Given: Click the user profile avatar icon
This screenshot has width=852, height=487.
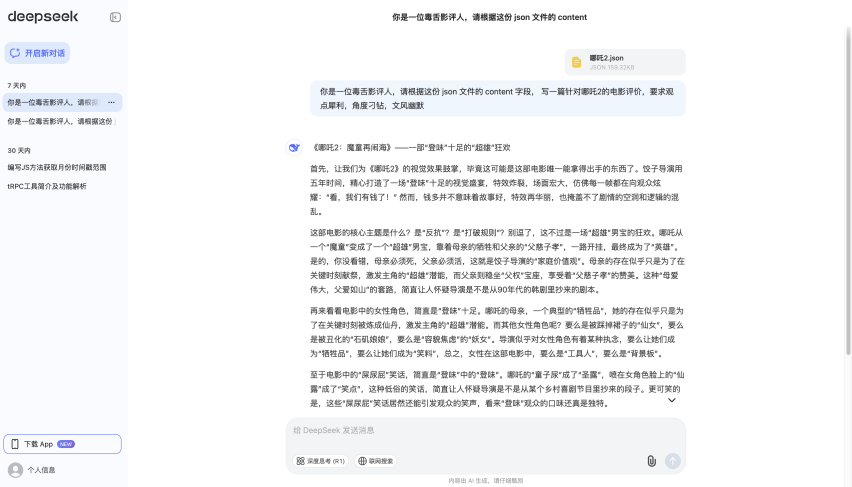Looking at the screenshot, I should (x=15, y=470).
